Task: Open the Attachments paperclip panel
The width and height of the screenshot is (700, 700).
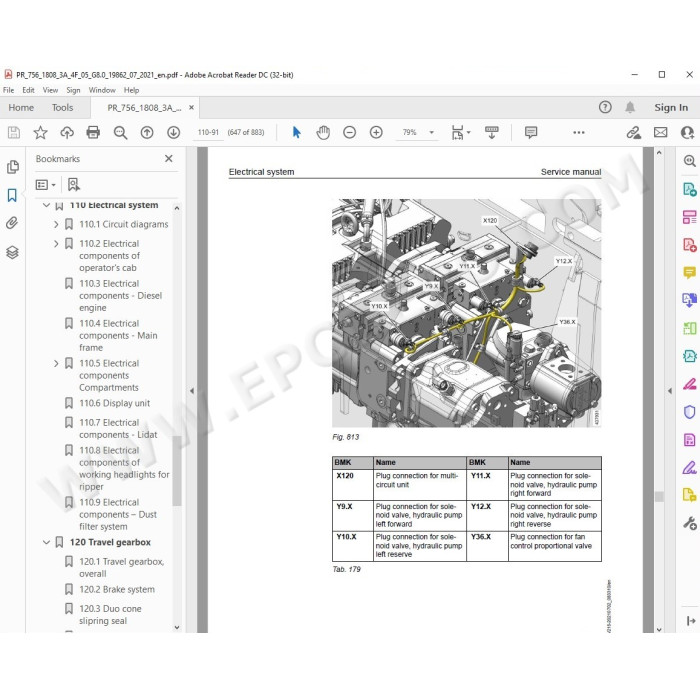Action: [x=12, y=222]
